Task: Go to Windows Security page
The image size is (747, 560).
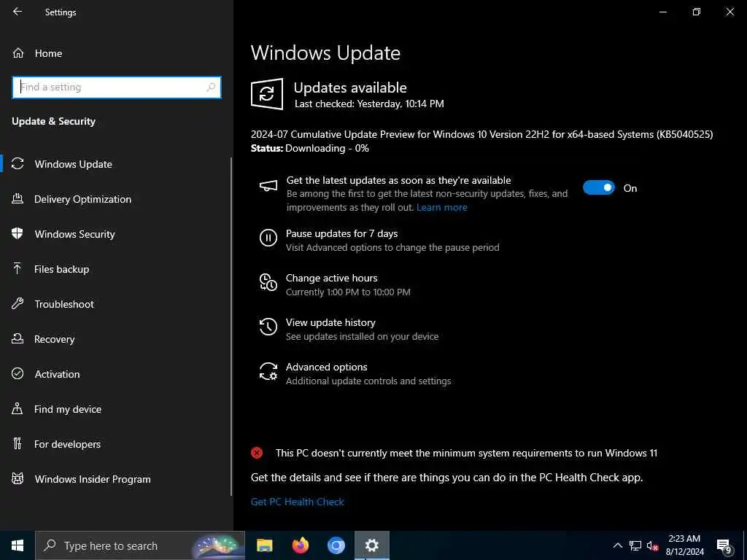Action: tap(75, 234)
